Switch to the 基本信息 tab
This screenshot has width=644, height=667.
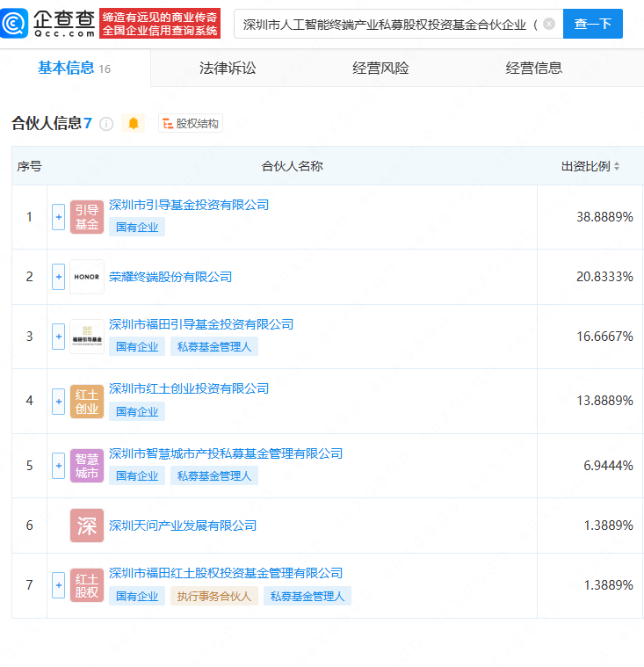click(x=75, y=68)
